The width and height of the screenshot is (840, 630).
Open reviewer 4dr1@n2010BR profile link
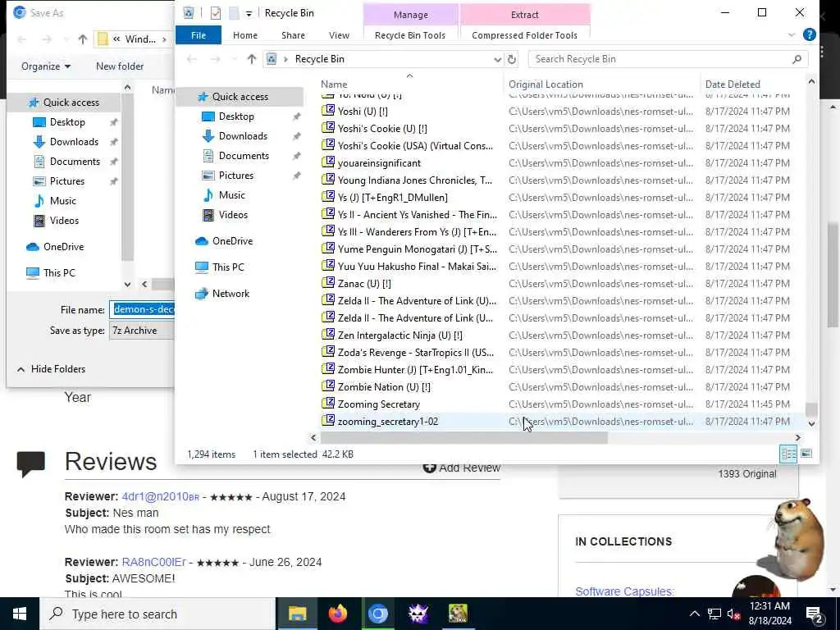tap(160, 496)
